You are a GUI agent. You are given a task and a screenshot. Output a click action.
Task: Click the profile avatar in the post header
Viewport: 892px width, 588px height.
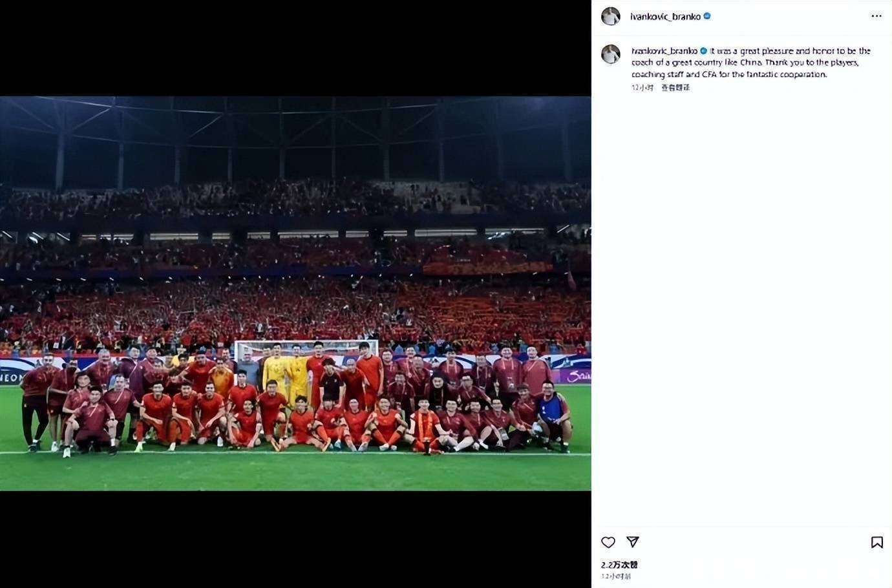[610, 16]
